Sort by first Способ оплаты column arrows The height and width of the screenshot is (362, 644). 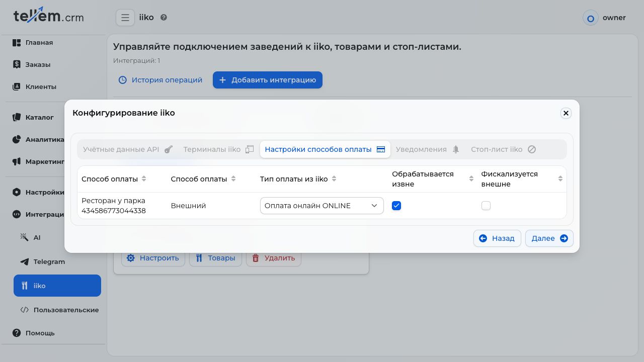click(x=144, y=179)
